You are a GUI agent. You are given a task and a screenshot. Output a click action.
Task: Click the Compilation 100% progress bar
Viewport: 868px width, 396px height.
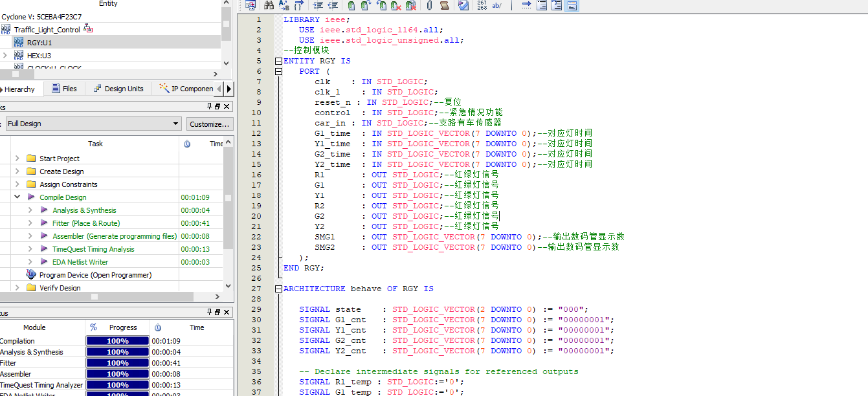point(118,341)
